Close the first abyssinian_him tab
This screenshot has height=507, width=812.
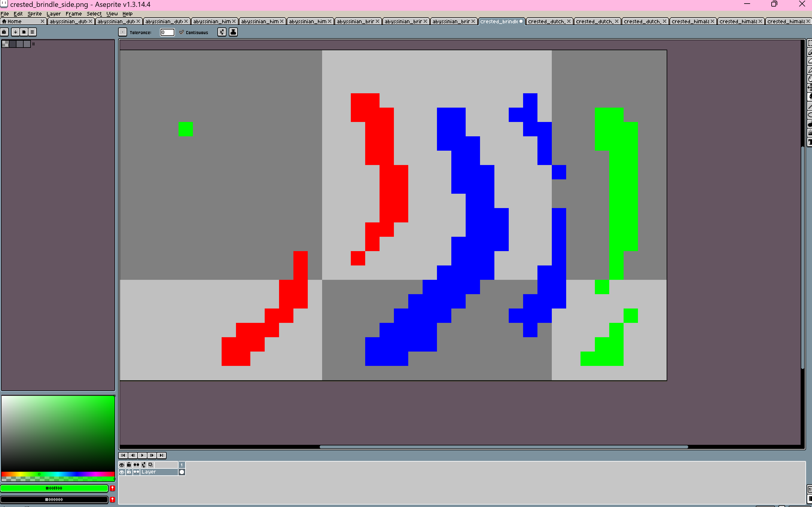click(234, 22)
